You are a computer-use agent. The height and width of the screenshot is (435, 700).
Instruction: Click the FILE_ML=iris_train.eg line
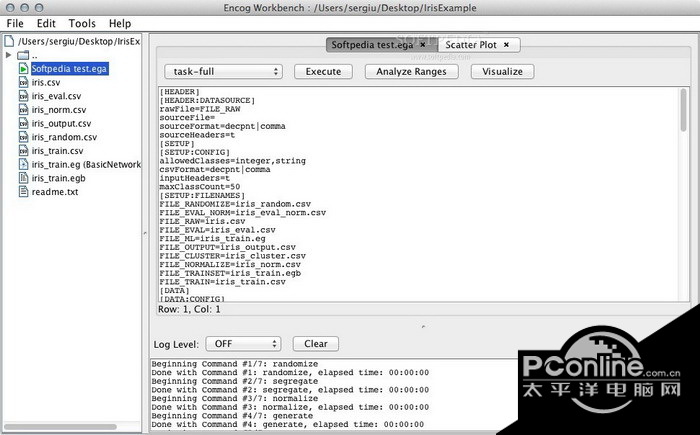click(212, 239)
